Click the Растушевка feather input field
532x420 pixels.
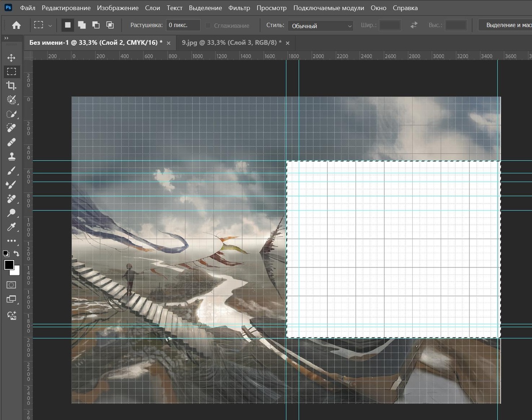click(x=183, y=25)
